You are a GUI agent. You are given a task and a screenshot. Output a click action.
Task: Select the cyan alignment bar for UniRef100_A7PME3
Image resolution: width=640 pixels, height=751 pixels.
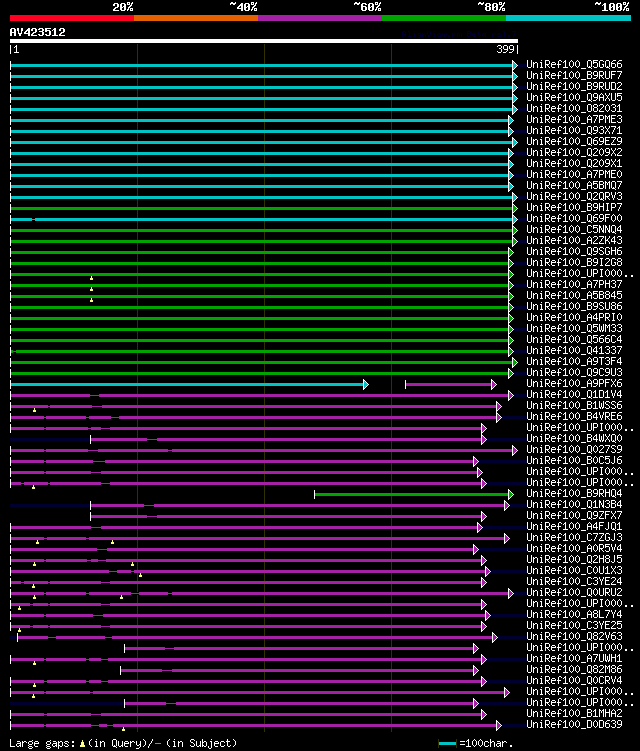[262, 120]
